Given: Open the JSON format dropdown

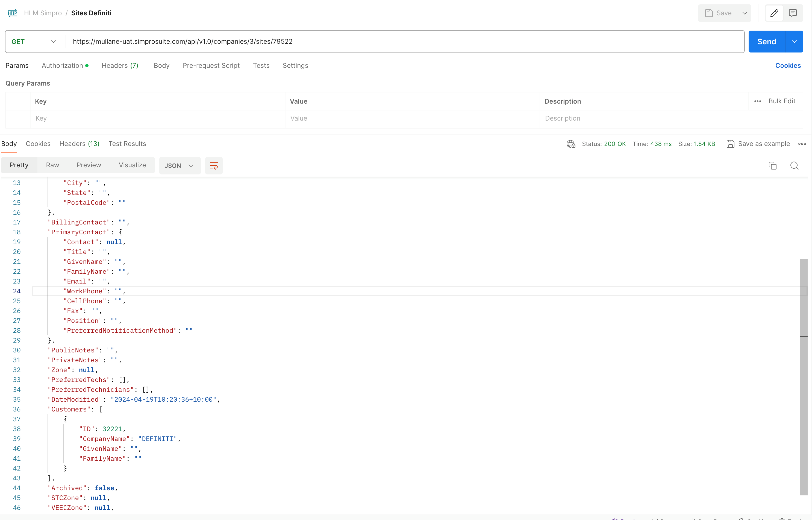Looking at the screenshot, I should [180, 166].
